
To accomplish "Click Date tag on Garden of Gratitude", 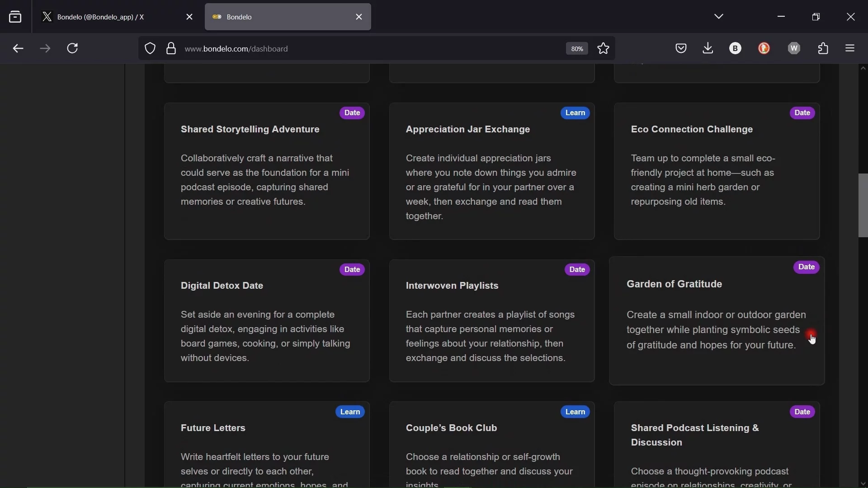I will pyautogui.click(x=807, y=267).
